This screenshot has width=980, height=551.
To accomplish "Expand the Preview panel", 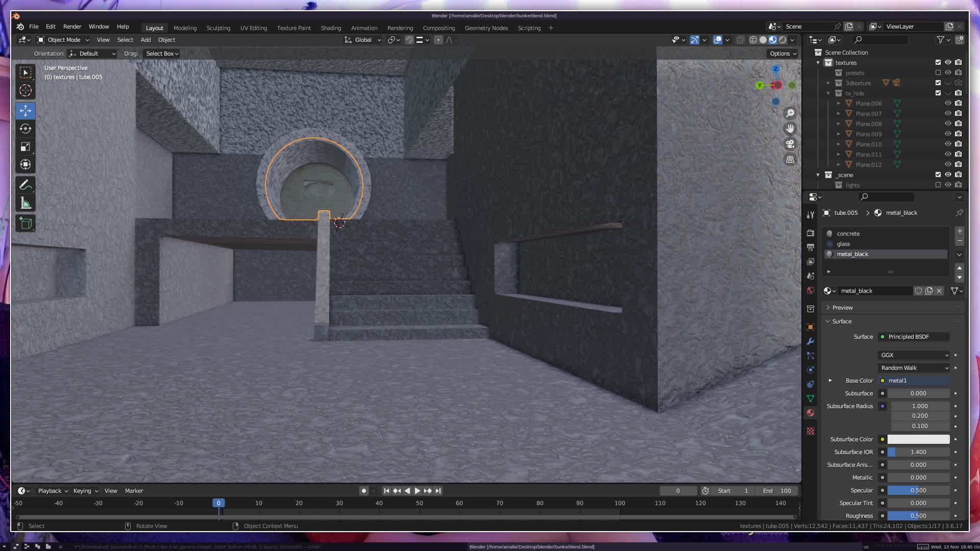I will (x=842, y=308).
